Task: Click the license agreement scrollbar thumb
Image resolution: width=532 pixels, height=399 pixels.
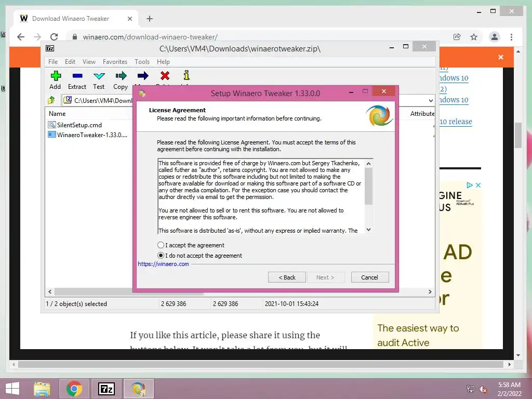Action: click(x=369, y=186)
